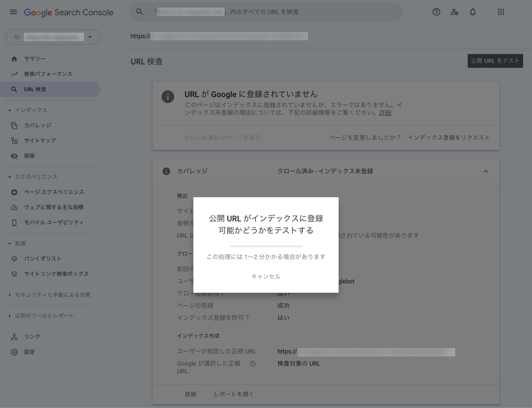
Task: Click 詳細 button at card bottom
Action: click(x=191, y=394)
